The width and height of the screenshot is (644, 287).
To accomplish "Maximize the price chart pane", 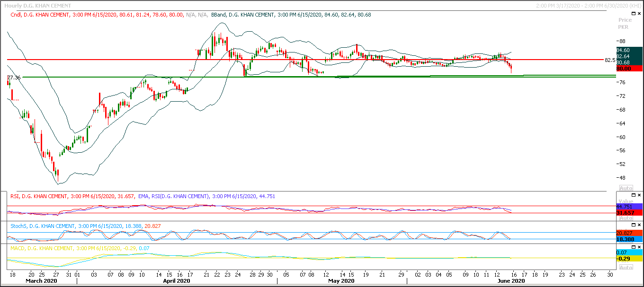I will pos(633,14).
